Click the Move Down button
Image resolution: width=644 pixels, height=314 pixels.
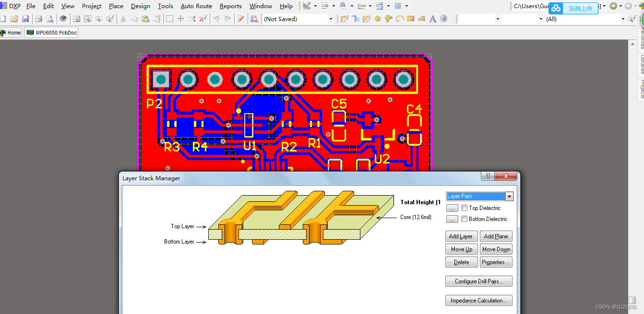tap(496, 249)
